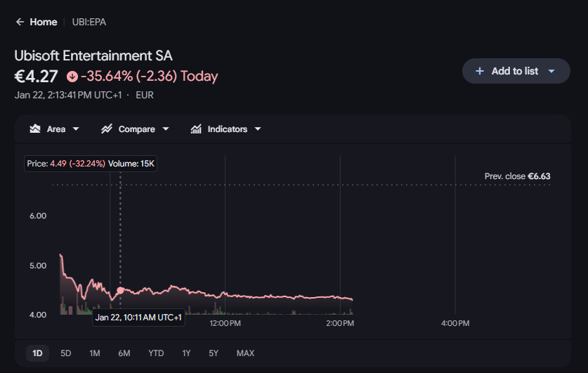Show the 1M time range
The width and height of the screenshot is (588, 373).
(x=95, y=353)
